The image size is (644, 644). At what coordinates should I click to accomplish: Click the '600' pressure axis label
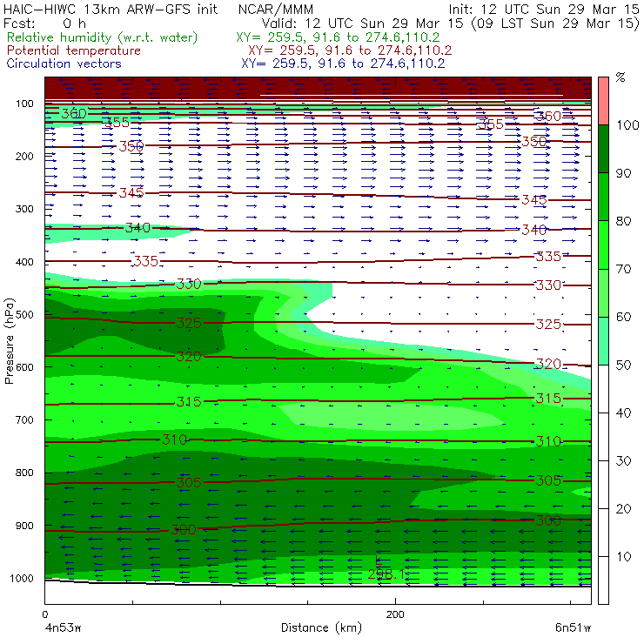point(24,367)
